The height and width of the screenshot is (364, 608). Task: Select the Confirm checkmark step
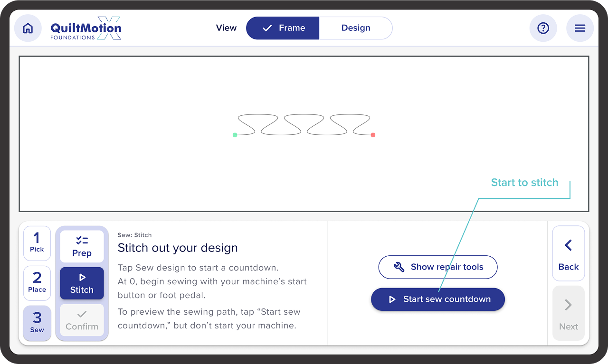(x=82, y=320)
